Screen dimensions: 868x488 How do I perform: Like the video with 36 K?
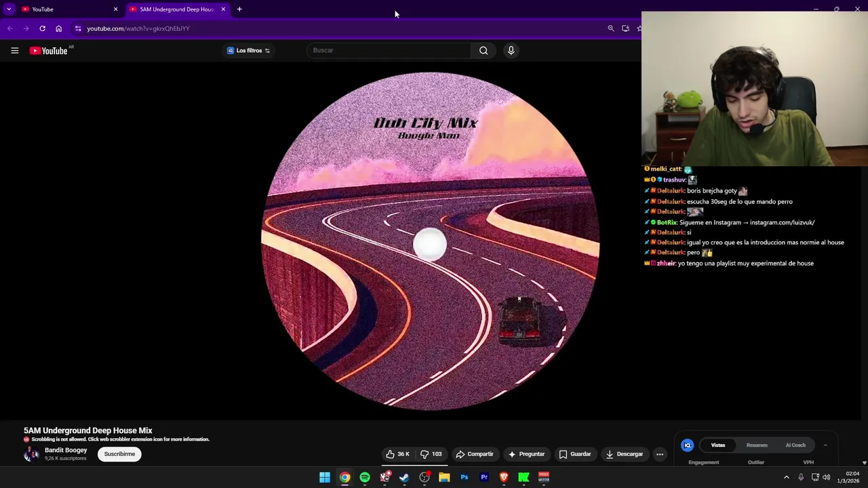pyautogui.click(x=397, y=454)
